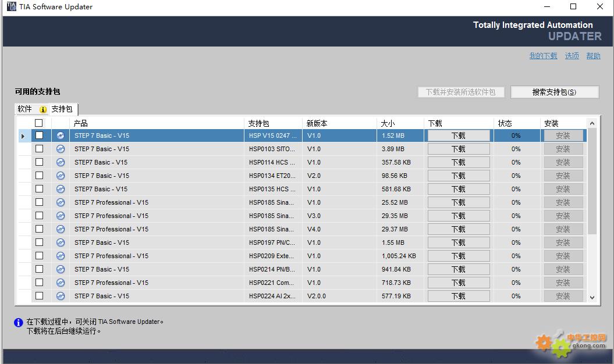Check the box for HSP0197 PN/C row

[39, 242]
